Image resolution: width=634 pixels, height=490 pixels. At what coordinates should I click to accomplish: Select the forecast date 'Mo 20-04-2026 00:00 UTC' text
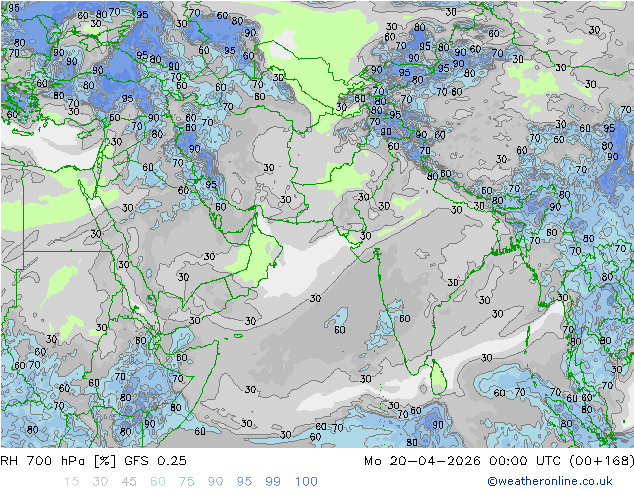[x=464, y=460]
